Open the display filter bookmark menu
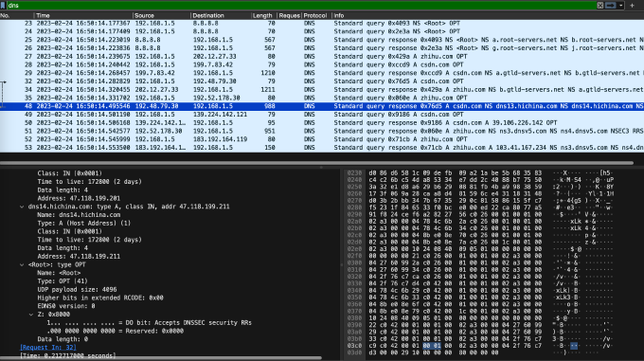 point(3,6)
